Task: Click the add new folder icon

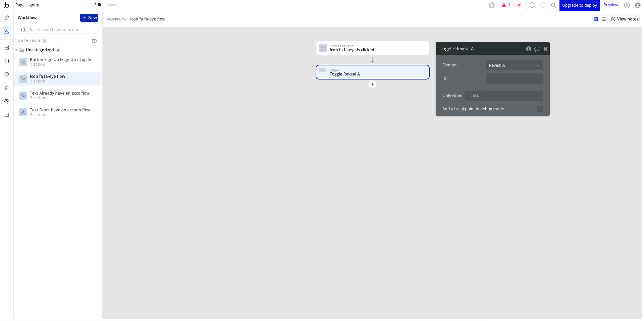Action: (94, 41)
